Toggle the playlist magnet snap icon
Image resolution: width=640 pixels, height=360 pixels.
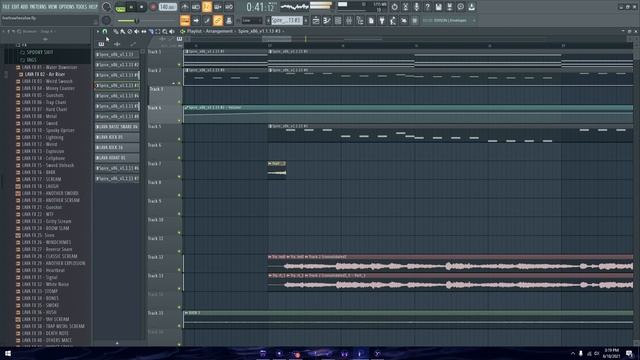[105, 31]
